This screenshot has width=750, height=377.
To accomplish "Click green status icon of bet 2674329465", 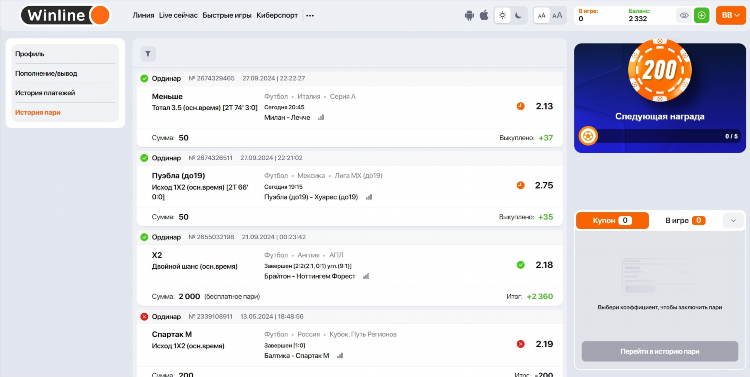I will click(x=144, y=78).
